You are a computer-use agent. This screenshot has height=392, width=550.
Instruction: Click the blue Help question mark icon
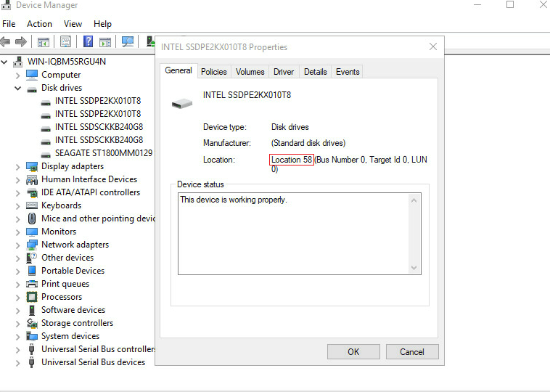88,41
